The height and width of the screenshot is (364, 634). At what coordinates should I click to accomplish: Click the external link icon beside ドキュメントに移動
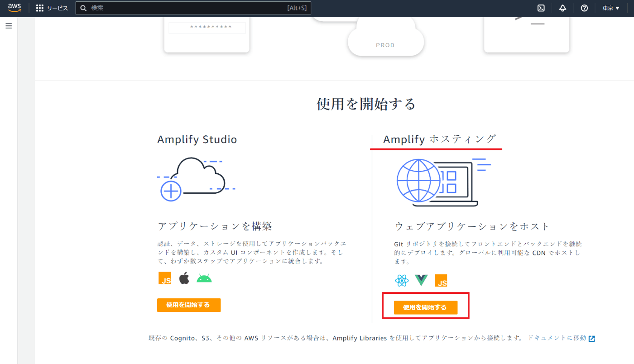pyautogui.click(x=592, y=339)
